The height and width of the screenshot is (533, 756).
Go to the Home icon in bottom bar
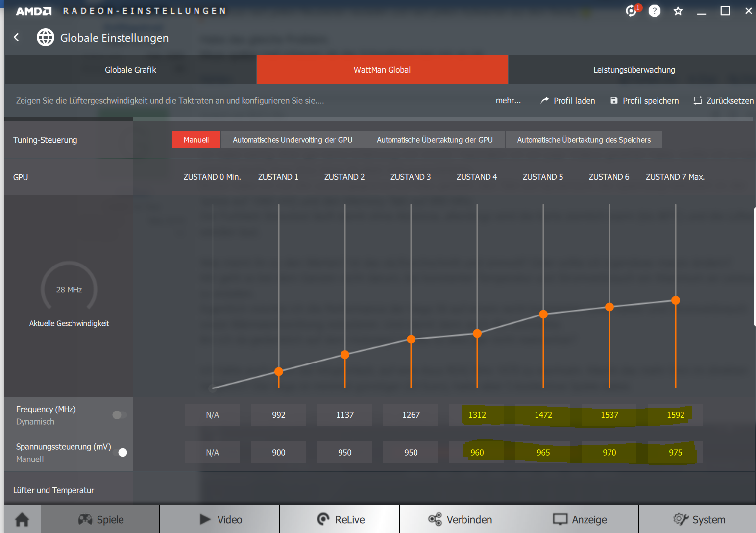pos(22,519)
